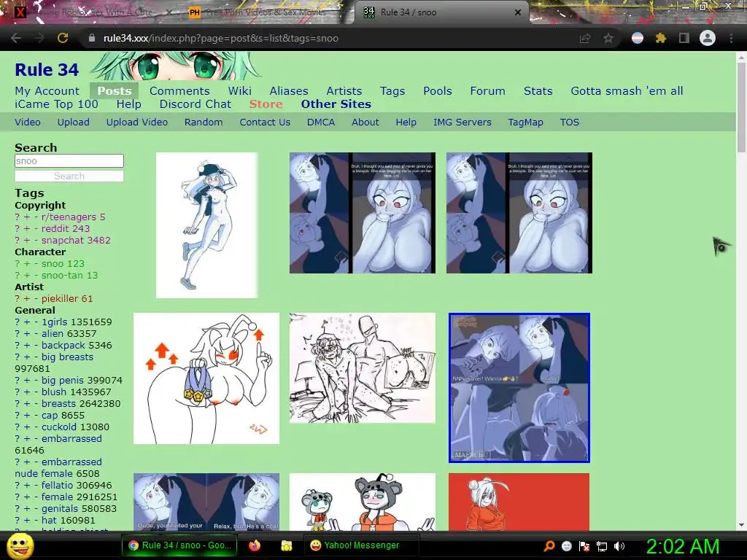Click the magnifier icon in system tray
747x560 pixels.
coord(549,546)
